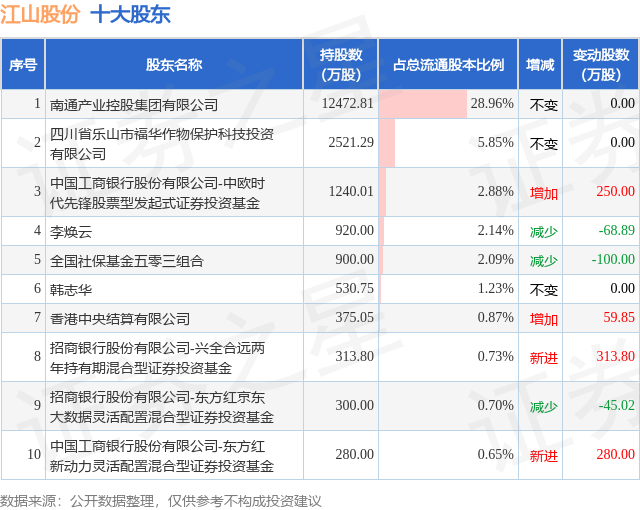Click shareholder 四川省乐山市福华作物保护科技投资有限公司
This screenshot has width=640, height=510.
[x=162, y=144]
